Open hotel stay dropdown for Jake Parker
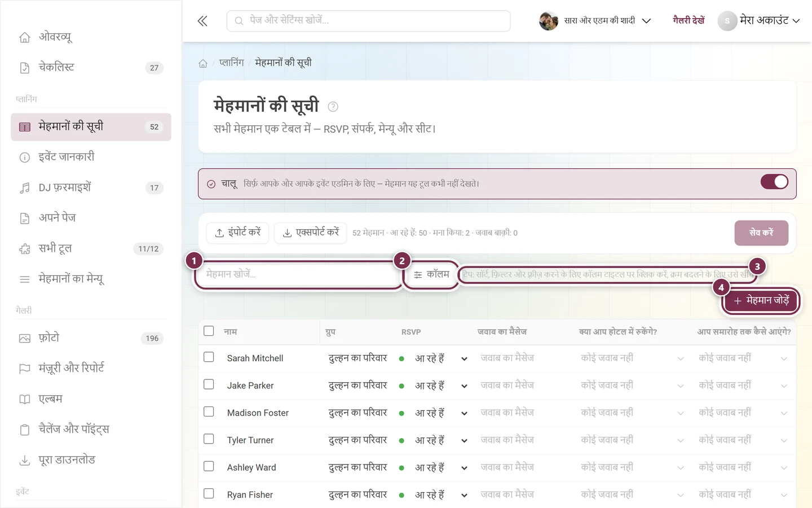Screen dimensions: 812x508 tap(632, 386)
